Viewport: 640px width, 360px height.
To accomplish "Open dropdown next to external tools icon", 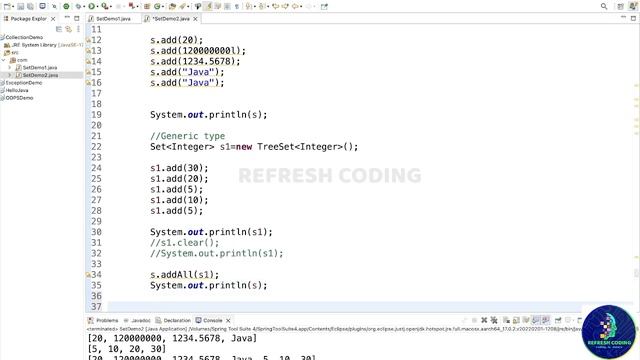I will pyautogui.click(x=111, y=7).
